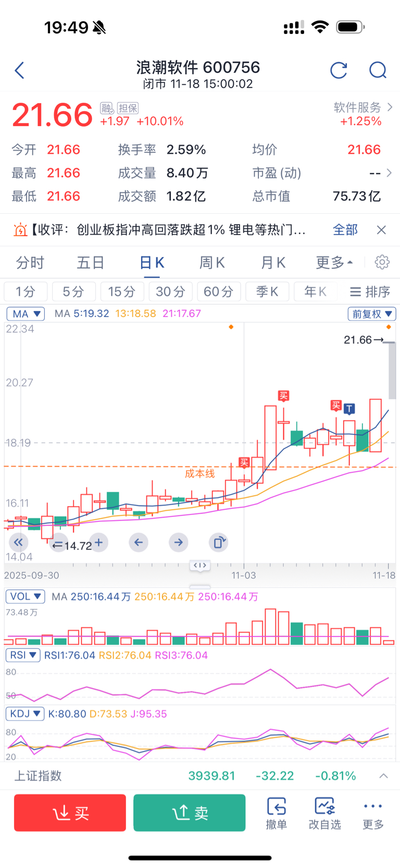
Task: Open KDJ indicator selector
Action: (x=24, y=714)
